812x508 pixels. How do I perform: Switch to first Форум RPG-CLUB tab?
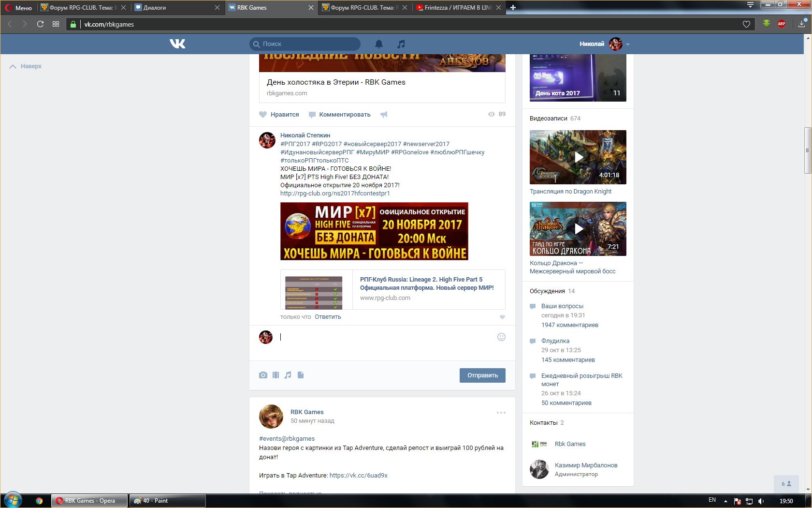click(83, 8)
